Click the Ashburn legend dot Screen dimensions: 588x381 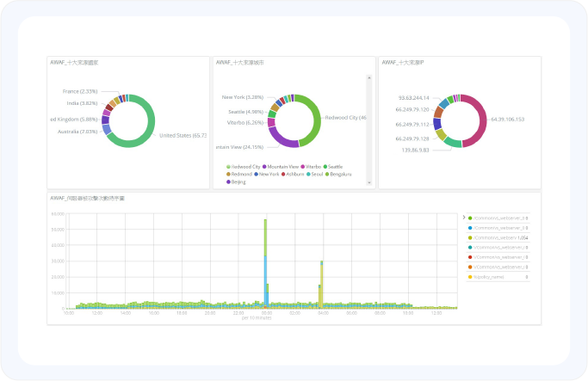tap(282, 174)
